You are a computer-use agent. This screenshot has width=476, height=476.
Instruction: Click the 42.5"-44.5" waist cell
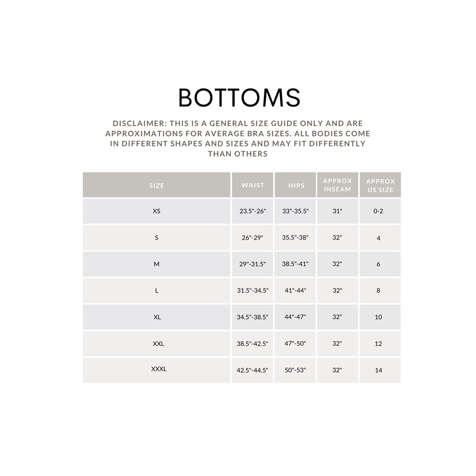(x=253, y=370)
